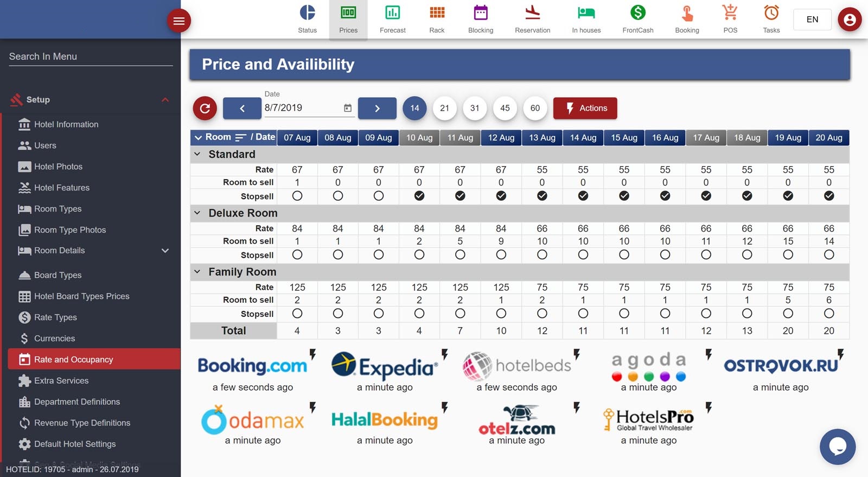Open the Tasks alarm clock icon
The width and height of the screenshot is (868, 477).
771,12
